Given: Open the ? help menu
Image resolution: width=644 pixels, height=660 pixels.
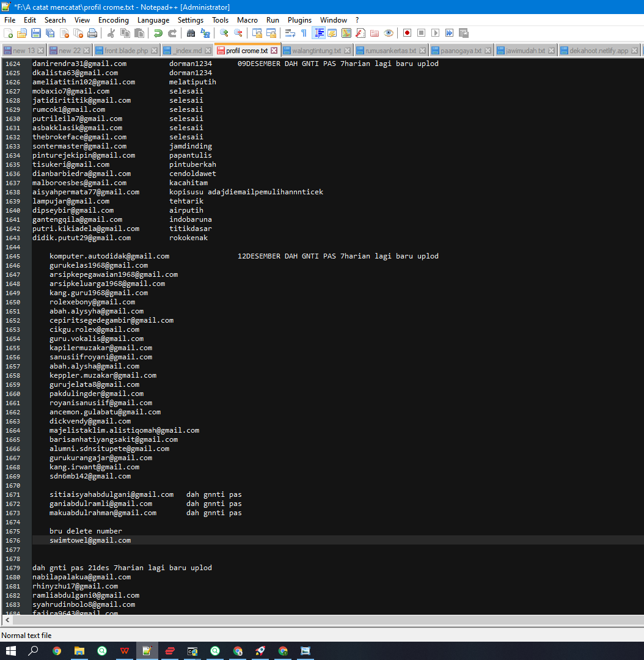Looking at the screenshot, I should (357, 20).
